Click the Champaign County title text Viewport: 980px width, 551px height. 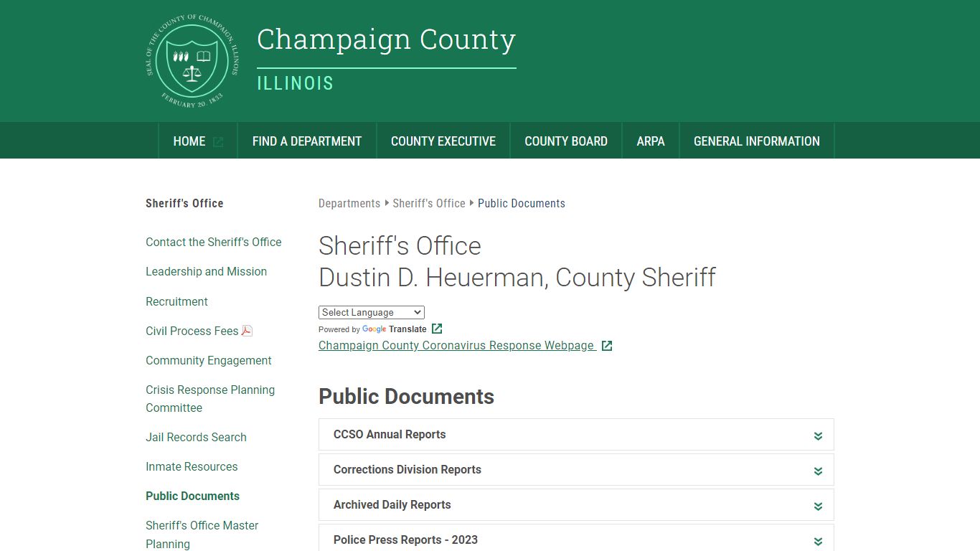coord(386,39)
